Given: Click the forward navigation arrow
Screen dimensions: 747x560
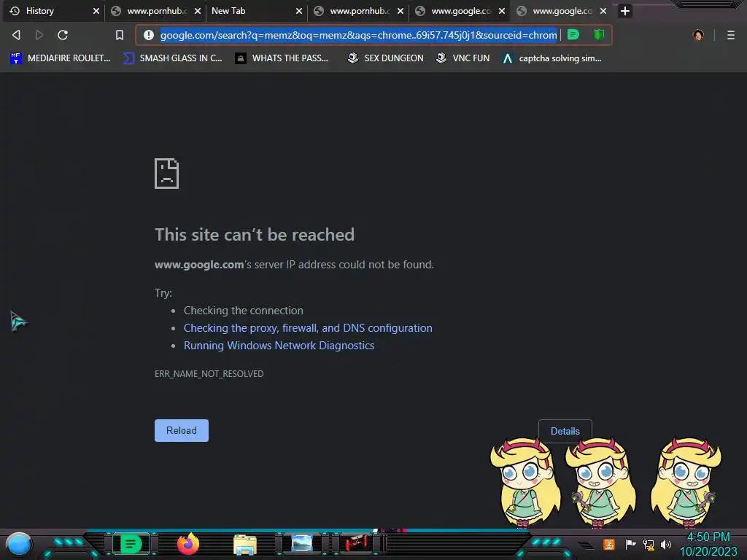Looking at the screenshot, I should coord(39,35).
